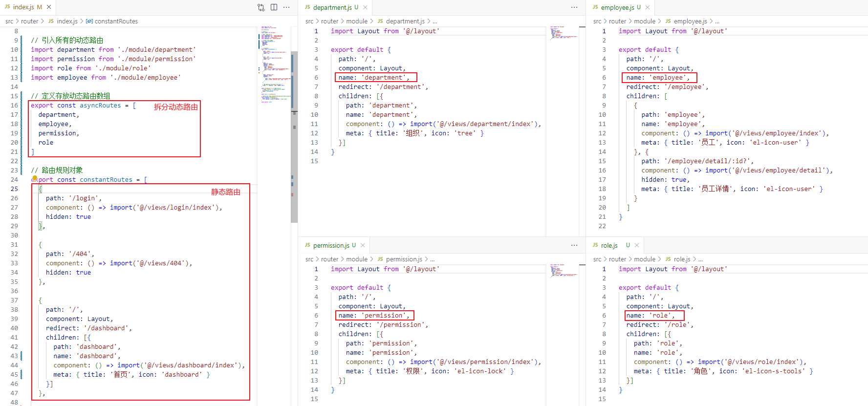Close the employee.js tab

[x=648, y=7]
